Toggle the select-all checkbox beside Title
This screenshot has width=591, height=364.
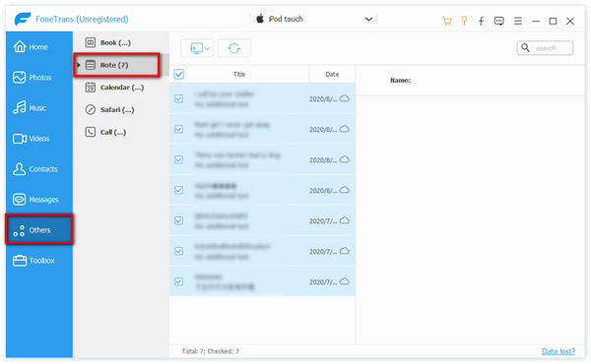179,74
